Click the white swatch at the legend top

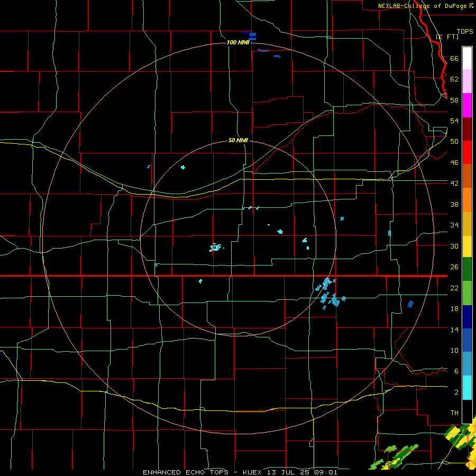pos(467,58)
